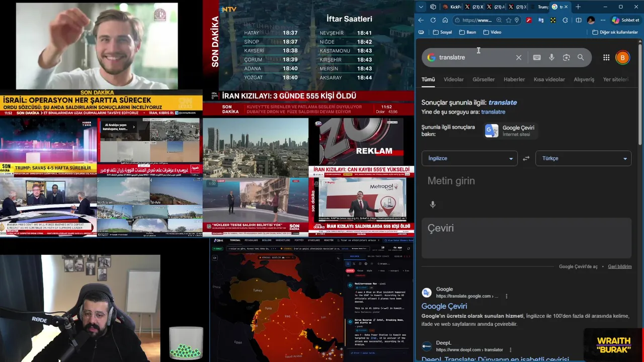Start voice search with the microphone
Screen dimensions: 644x362
[551, 57]
